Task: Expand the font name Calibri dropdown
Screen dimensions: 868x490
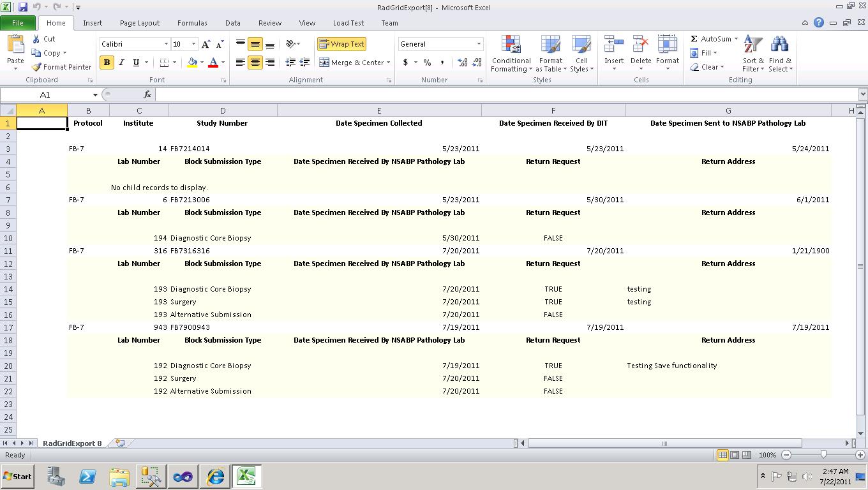Action: pyautogui.click(x=166, y=44)
